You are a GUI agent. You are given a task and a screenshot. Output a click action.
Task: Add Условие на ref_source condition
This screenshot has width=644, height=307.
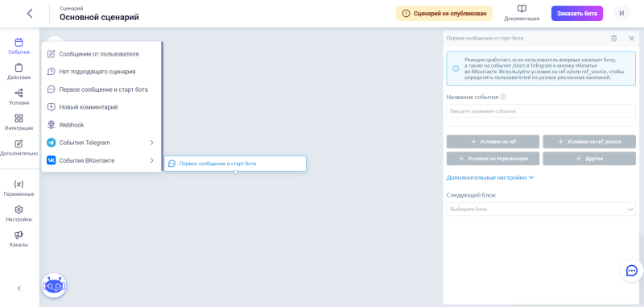click(x=589, y=141)
